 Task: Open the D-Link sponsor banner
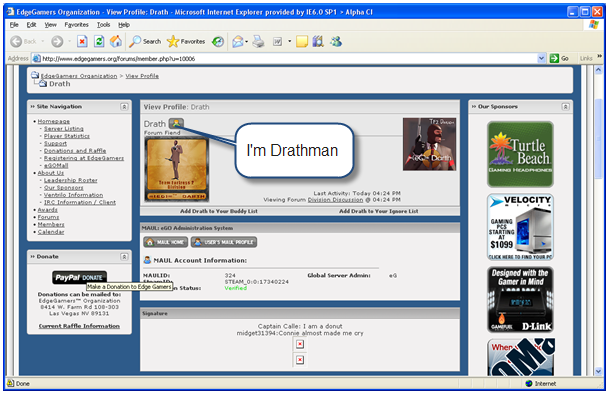[x=520, y=299]
